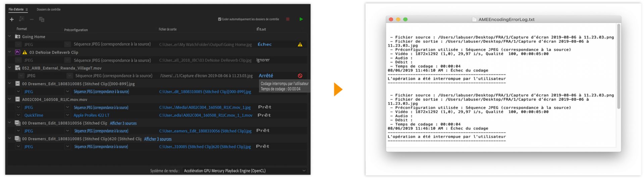
Task: Click the État column header
Action: (x=261, y=29)
